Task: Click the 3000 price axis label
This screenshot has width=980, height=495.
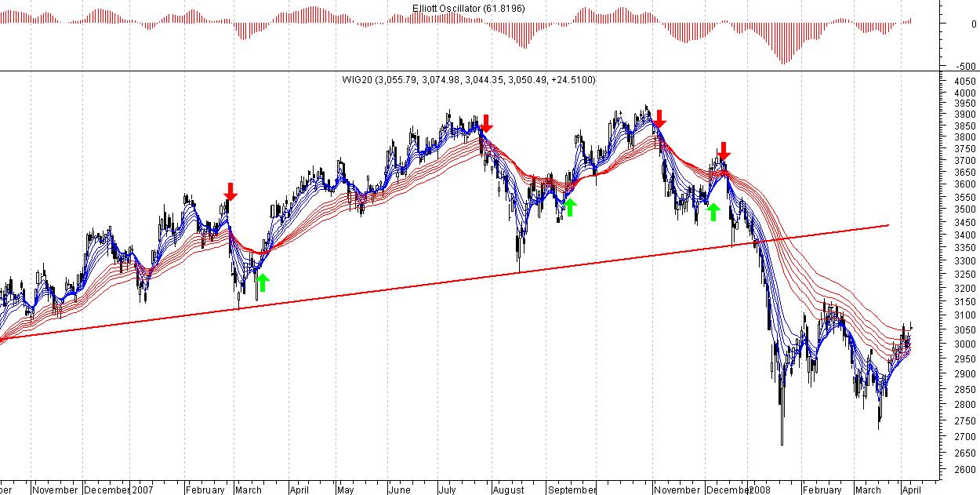Action: click(965, 344)
